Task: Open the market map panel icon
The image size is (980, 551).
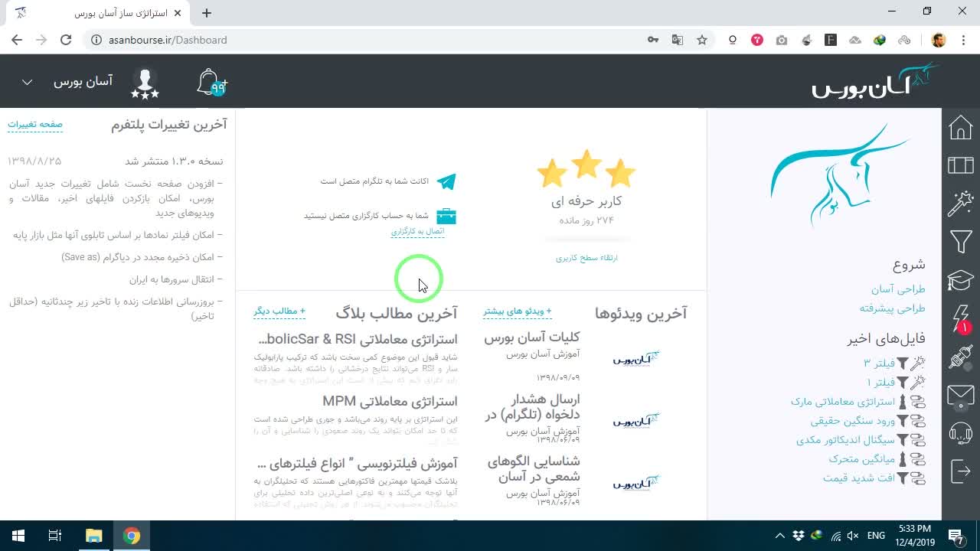Action: 960,165
